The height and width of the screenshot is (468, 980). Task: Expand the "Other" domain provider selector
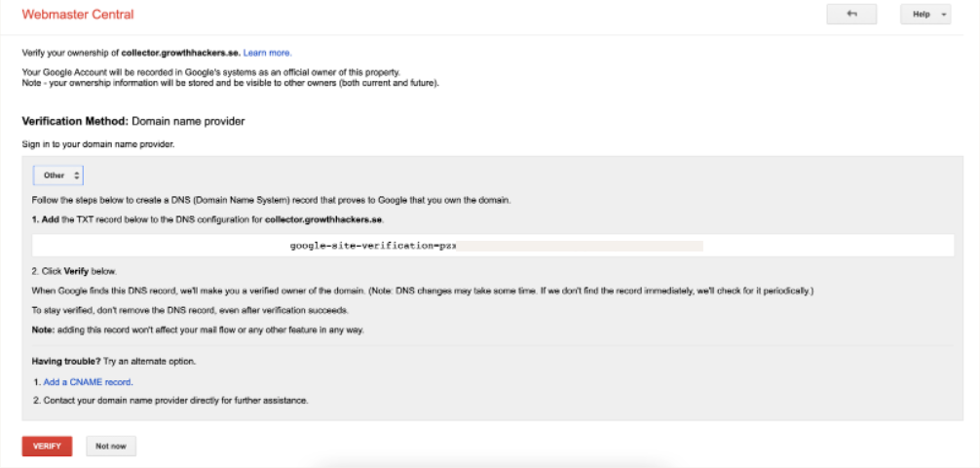(59, 175)
